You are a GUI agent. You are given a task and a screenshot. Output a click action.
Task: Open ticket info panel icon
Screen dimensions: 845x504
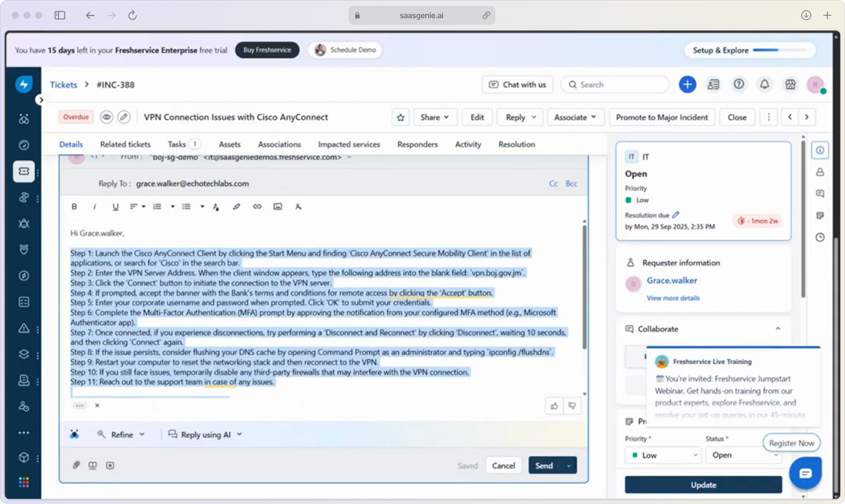pos(820,150)
